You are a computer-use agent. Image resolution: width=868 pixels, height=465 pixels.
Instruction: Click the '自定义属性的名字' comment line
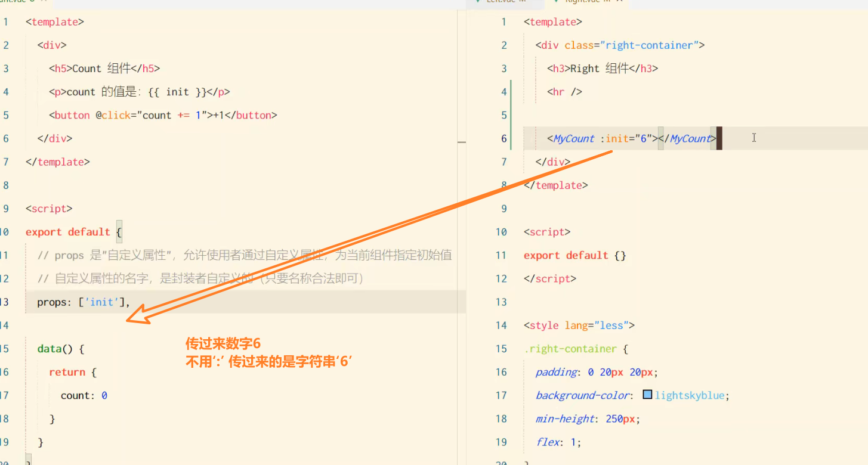tap(200, 278)
